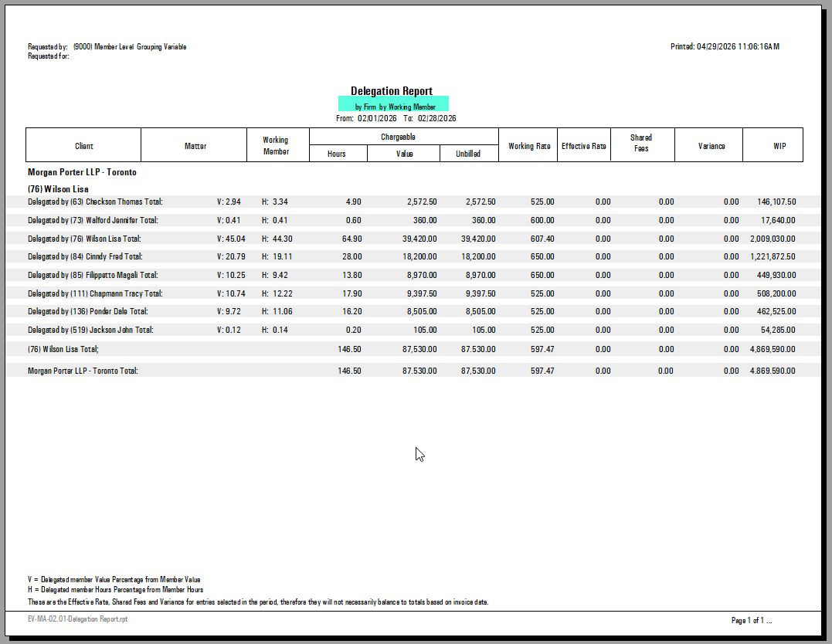The height and width of the screenshot is (644, 832).
Task: Click the 'EV-MA-02.01-Delegation Report.rpt' footer filename
Action: pyautogui.click(x=77, y=619)
